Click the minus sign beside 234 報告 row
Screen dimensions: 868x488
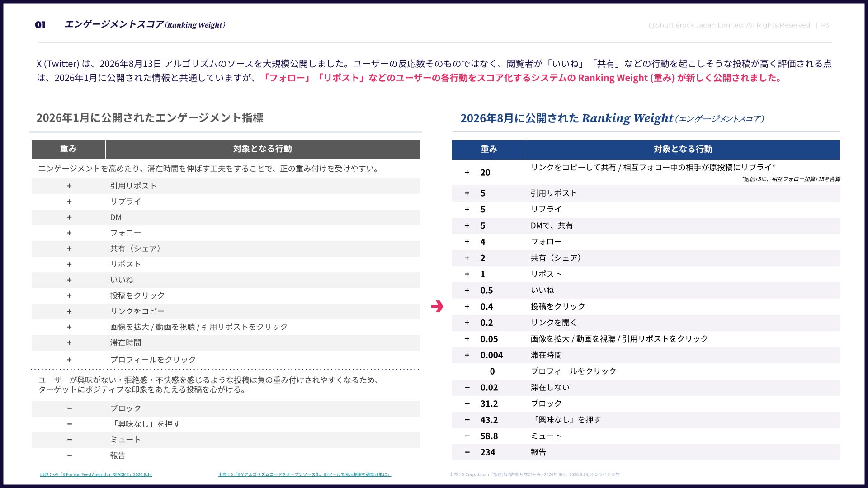[x=467, y=452]
